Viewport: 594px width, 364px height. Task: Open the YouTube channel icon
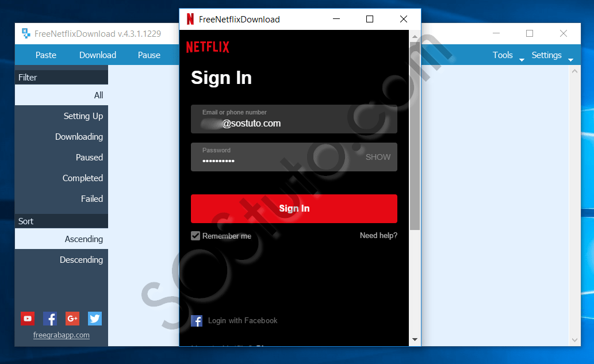tap(27, 318)
